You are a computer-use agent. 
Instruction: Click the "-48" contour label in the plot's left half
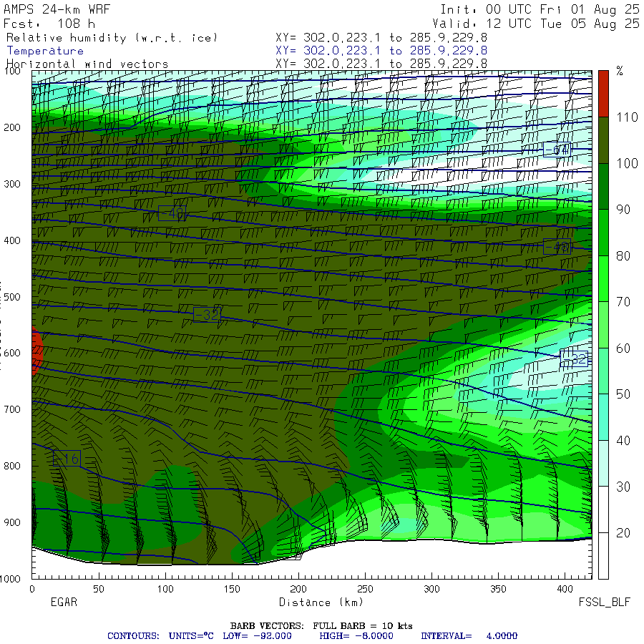(172, 213)
